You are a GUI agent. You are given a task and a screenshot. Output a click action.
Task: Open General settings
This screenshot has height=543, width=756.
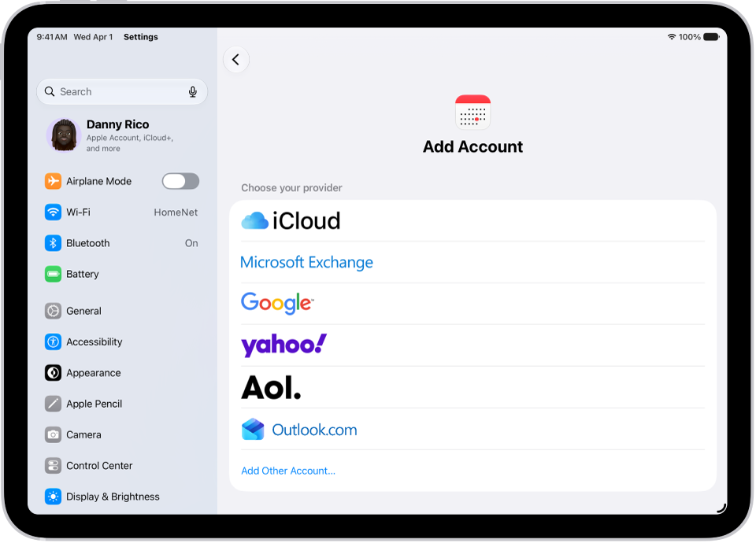121,311
